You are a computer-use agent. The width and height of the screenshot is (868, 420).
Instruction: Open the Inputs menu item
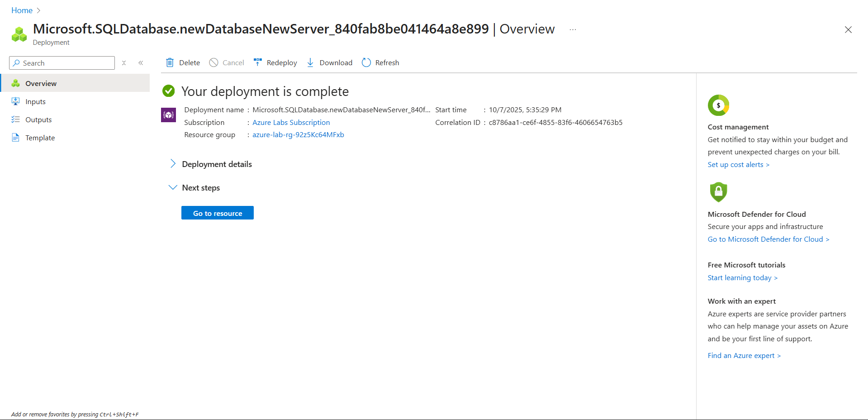coord(35,102)
